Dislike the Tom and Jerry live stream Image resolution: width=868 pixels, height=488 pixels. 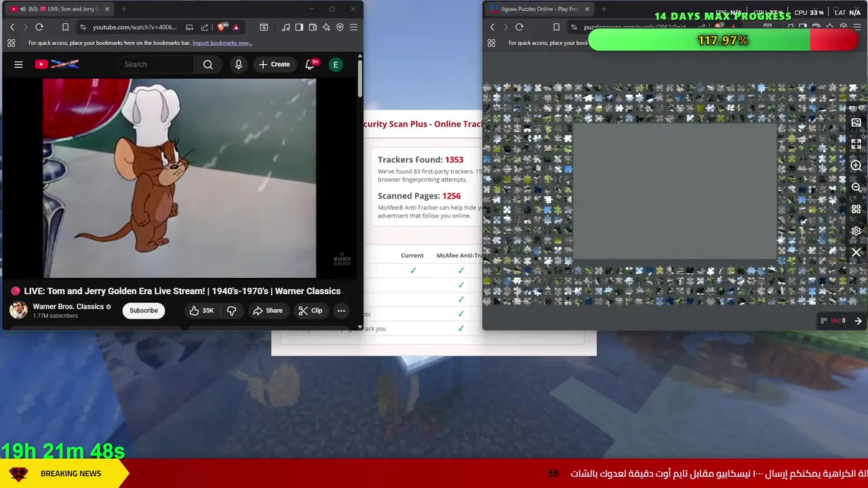click(x=231, y=310)
